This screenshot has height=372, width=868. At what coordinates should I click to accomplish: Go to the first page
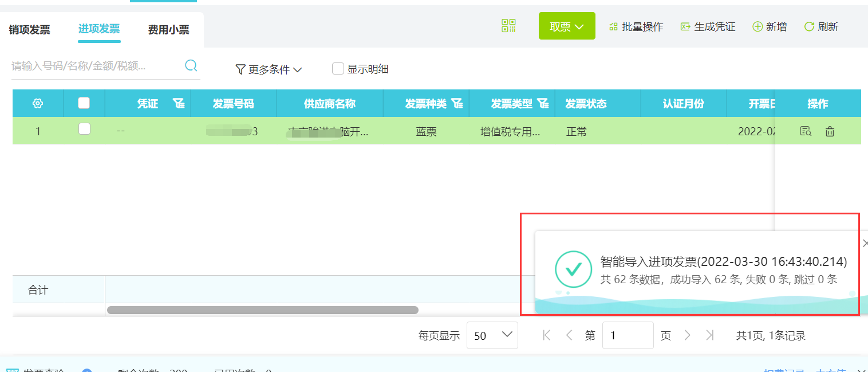546,335
